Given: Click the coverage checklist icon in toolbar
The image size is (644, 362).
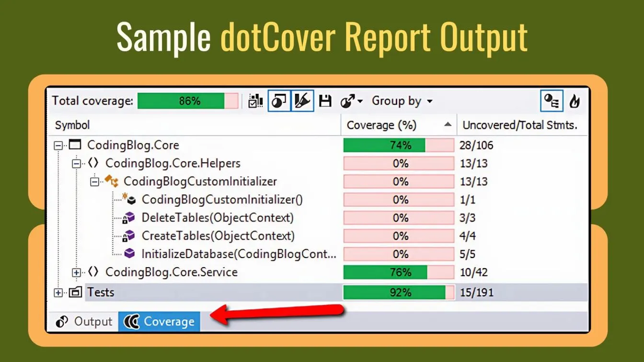Looking at the screenshot, I should [256, 101].
